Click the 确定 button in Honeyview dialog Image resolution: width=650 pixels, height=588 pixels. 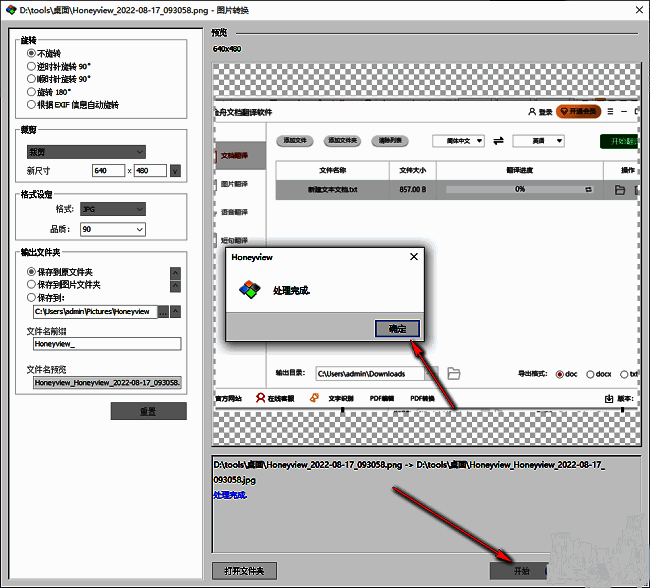point(397,328)
